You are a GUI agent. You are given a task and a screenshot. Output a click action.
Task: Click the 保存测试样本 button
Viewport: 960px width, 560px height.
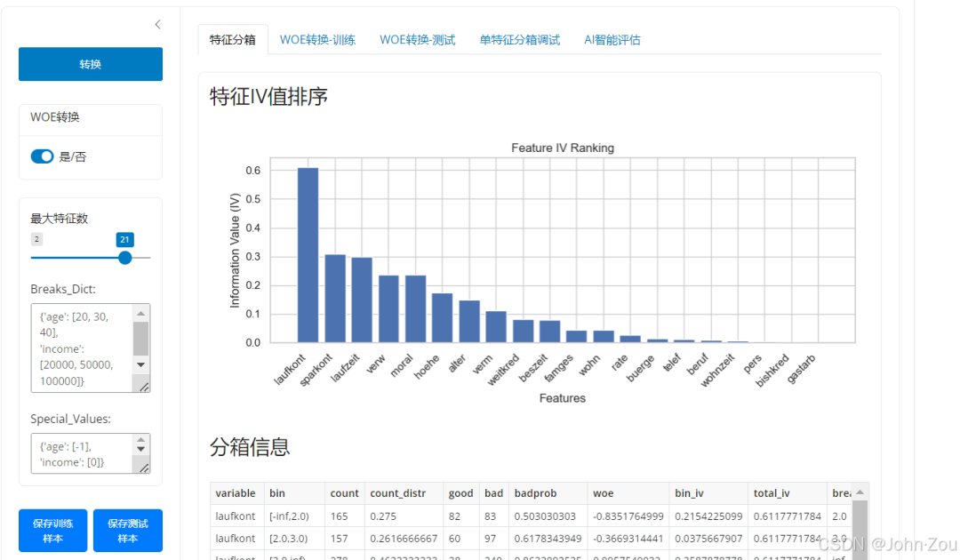click(128, 531)
